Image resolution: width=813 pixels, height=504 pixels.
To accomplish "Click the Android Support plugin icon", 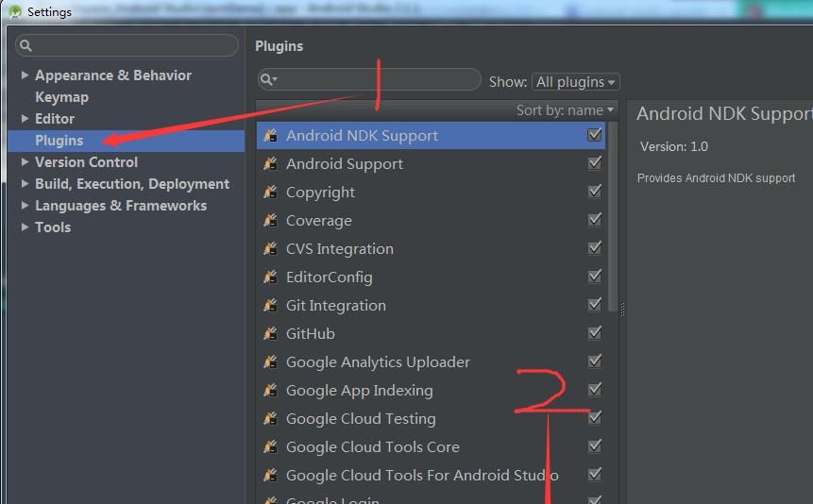I will 270,164.
